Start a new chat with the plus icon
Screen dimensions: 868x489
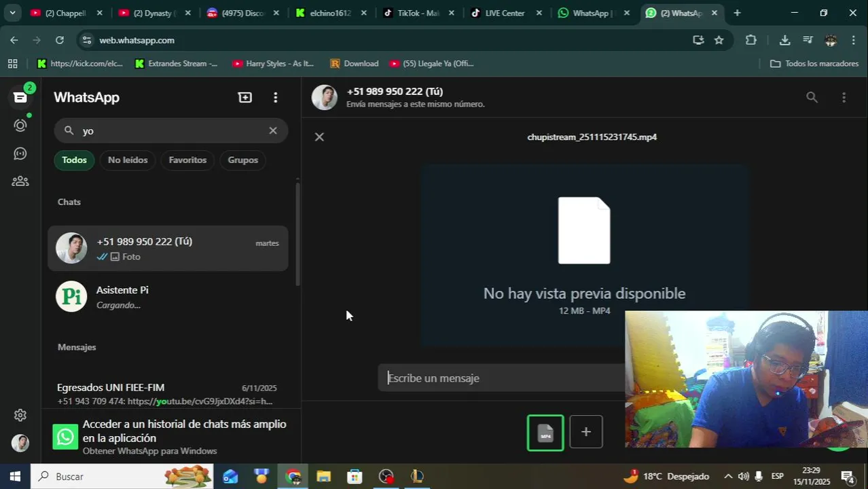tap(245, 97)
